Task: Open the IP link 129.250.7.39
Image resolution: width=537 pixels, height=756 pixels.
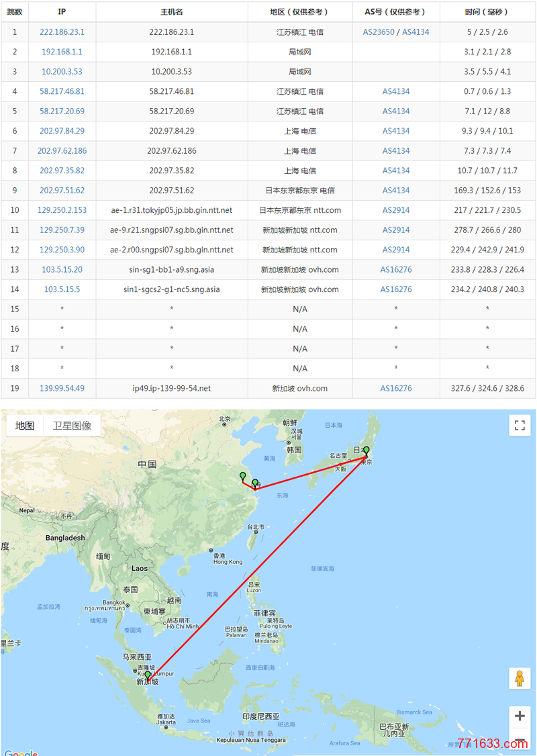Action: (62, 230)
